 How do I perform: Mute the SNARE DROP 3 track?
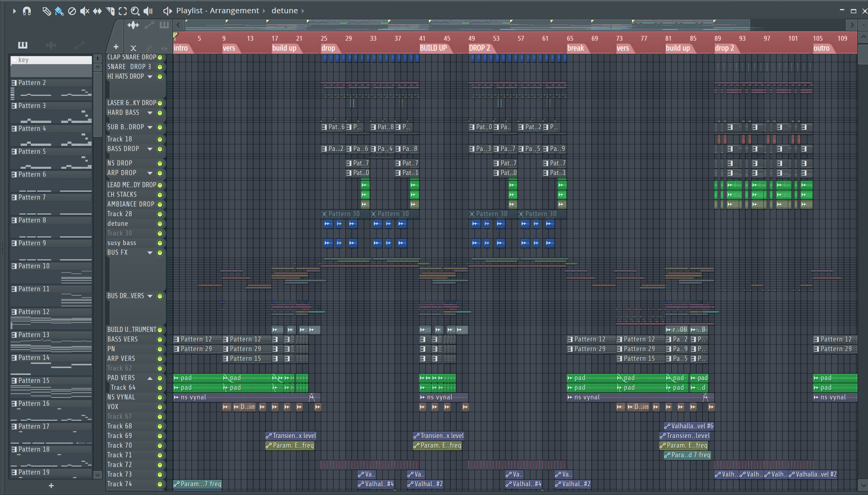pos(160,67)
